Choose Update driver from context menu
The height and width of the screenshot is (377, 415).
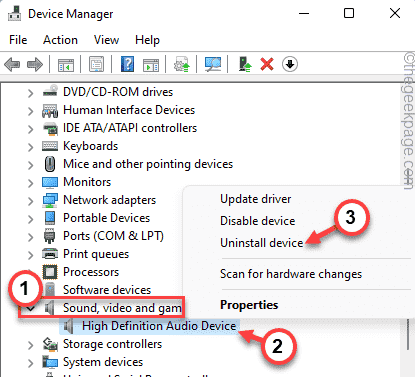(256, 199)
